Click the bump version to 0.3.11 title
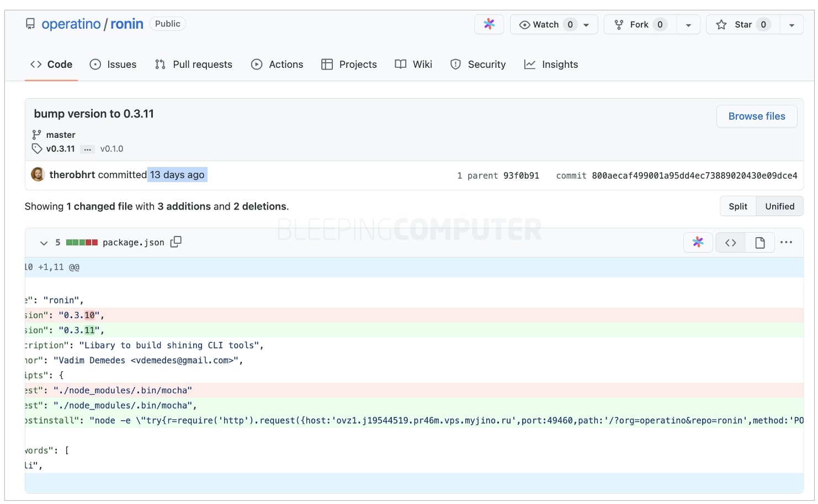Image resolution: width=818 pixels, height=504 pixels. click(x=94, y=114)
